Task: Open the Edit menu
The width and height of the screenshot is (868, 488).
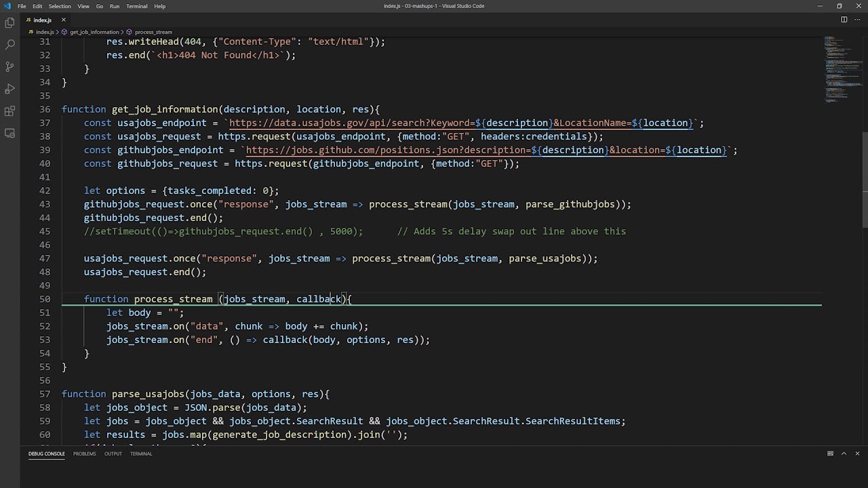Action: (37, 6)
